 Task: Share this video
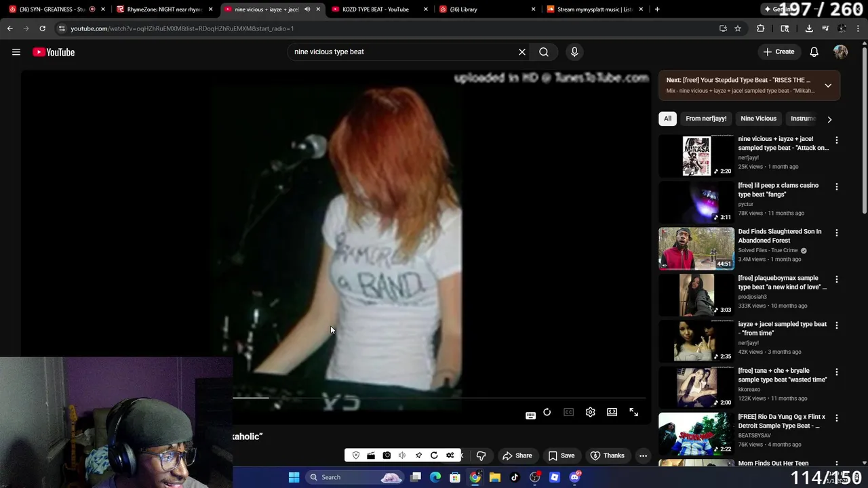pyautogui.click(x=517, y=455)
